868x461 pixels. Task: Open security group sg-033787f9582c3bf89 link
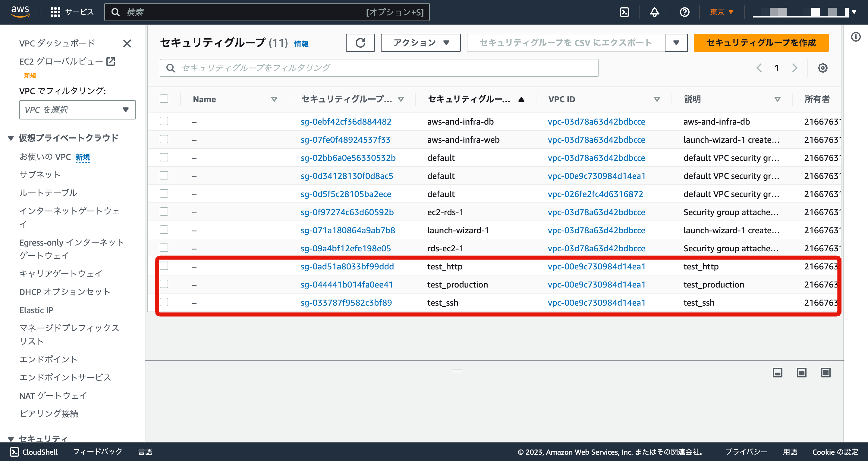(x=346, y=303)
